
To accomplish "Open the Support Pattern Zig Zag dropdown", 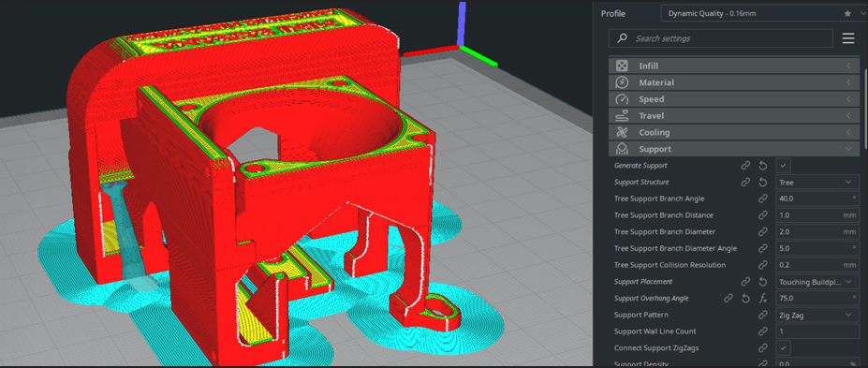I will [x=817, y=315].
